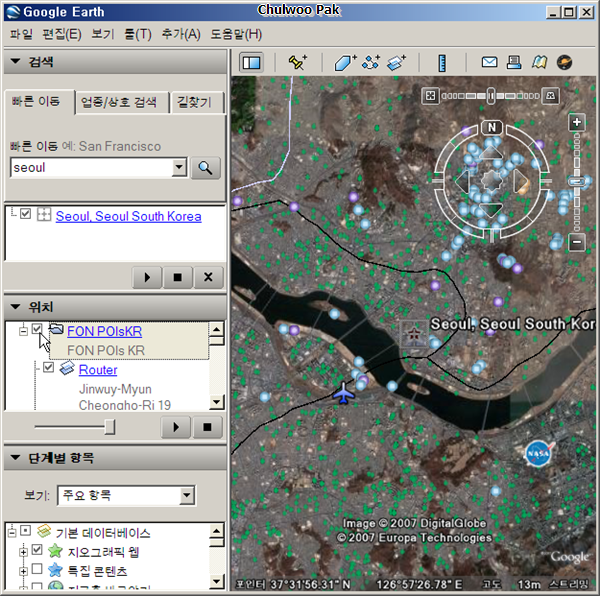Screen dimensions: 600x596
Task: Collapse the FON POIsKR tree node
Action: tap(23, 331)
